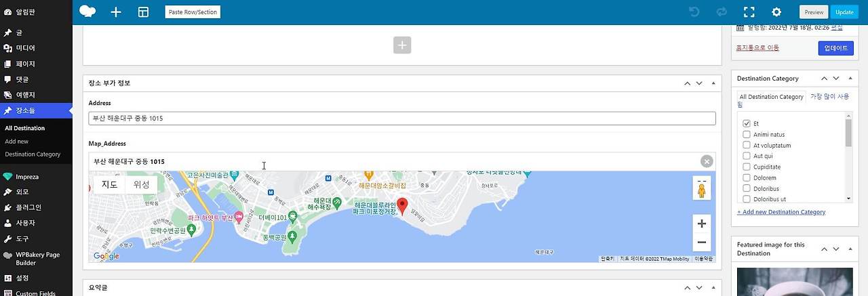Click Add new Destination Category link
The width and height of the screenshot is (868, 296).
pos(781,212)
